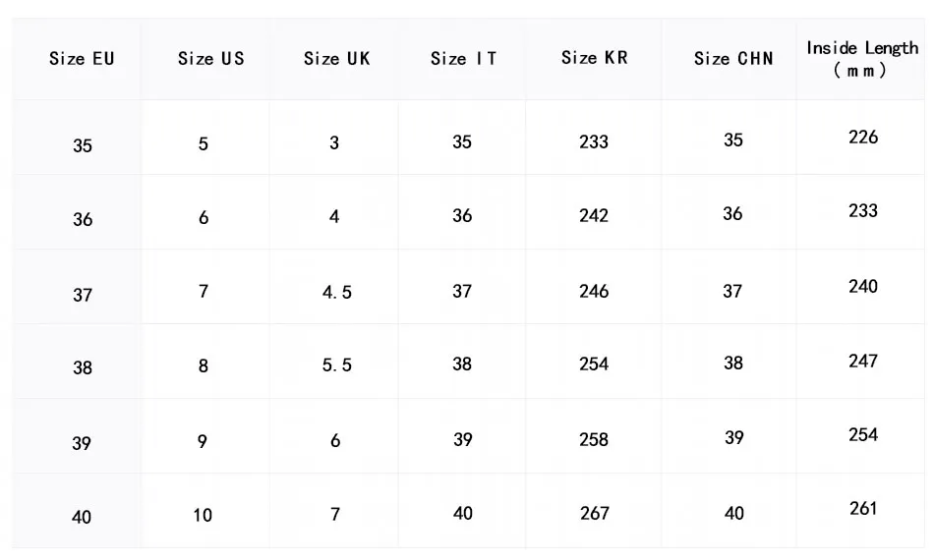The width and height of the screenshot is (935, 560).
Task: Click the Size EU column header
Action: coord(82,59)
